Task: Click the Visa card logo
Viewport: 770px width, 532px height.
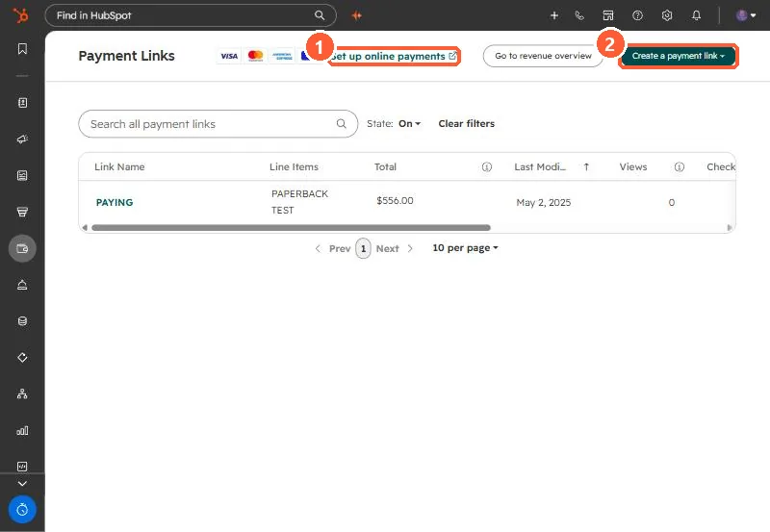Action: [229, 56]
